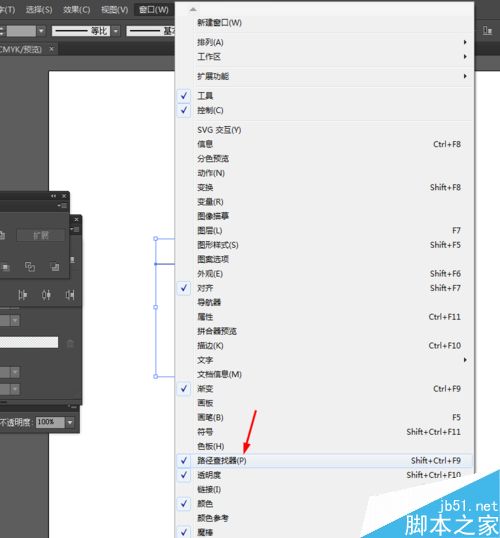Image resolution: width=500 pixels, height=538 pixels.
Task: Open the 文档信息(M) panel
Action: click(324, 374)
